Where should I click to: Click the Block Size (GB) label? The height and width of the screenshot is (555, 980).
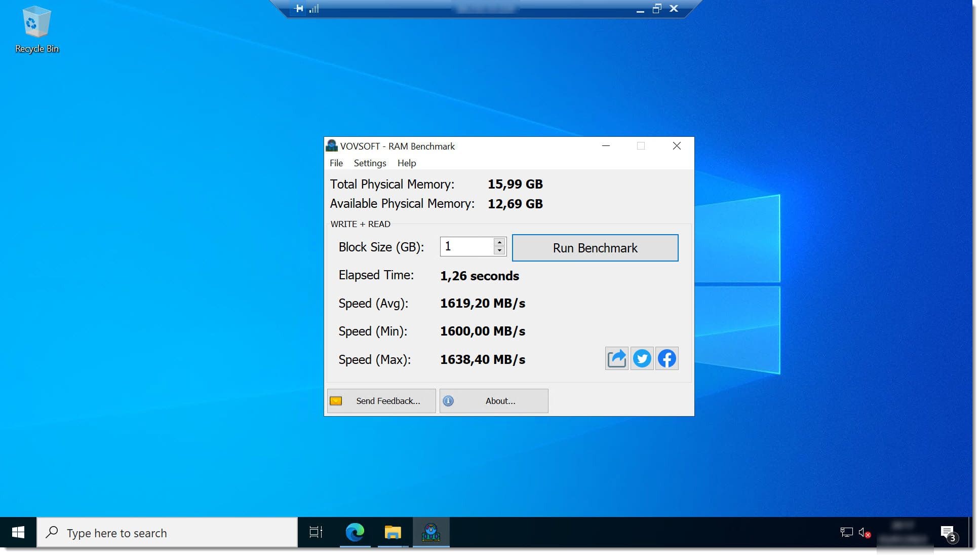[x=381, y=247]
